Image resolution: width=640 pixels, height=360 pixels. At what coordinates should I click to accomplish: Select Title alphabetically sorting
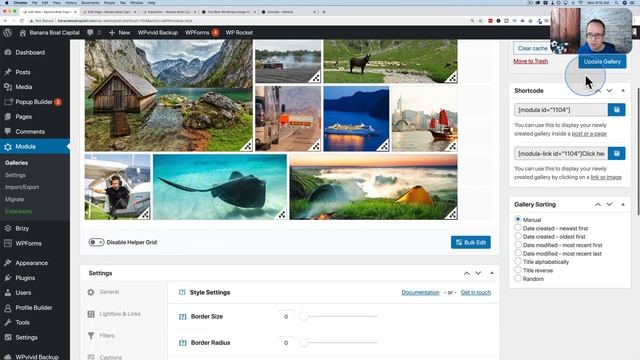tap(518, 262)
